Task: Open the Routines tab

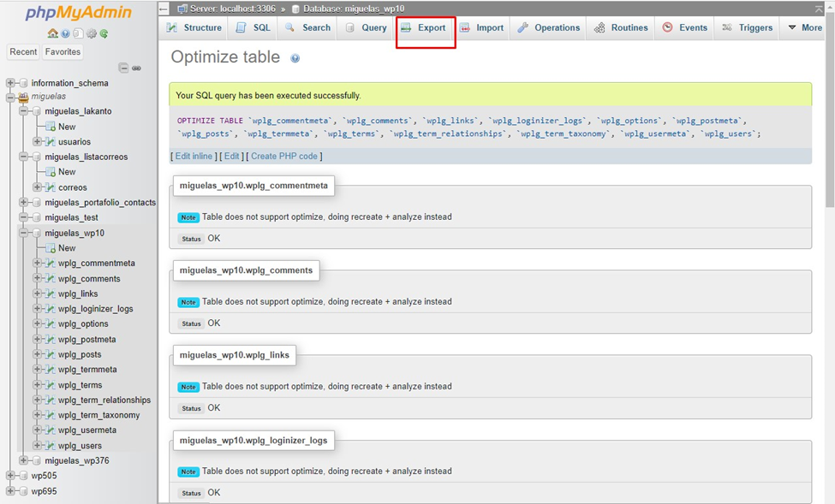Action: coord(621,27)
